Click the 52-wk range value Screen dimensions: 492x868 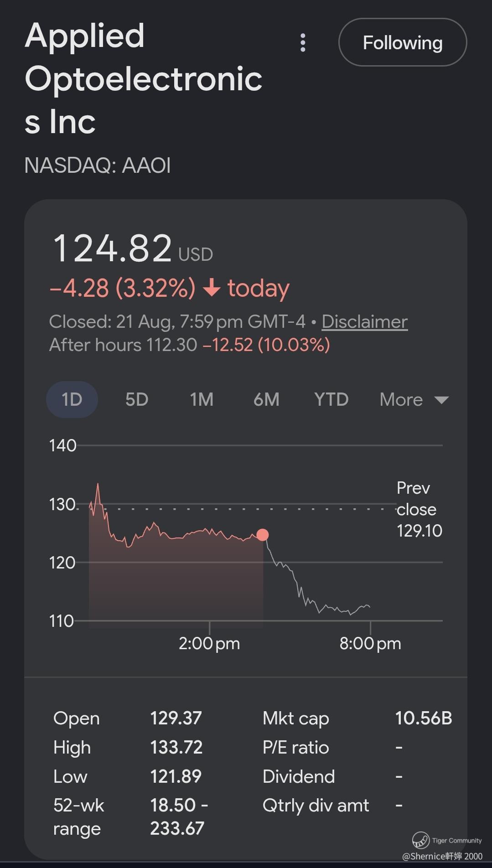point(179,816)
